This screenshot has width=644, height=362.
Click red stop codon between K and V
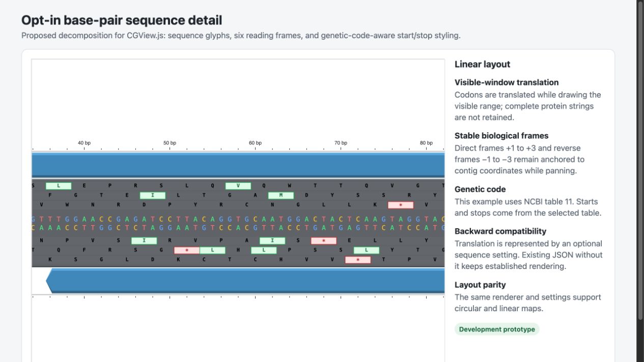click(401, 205)
